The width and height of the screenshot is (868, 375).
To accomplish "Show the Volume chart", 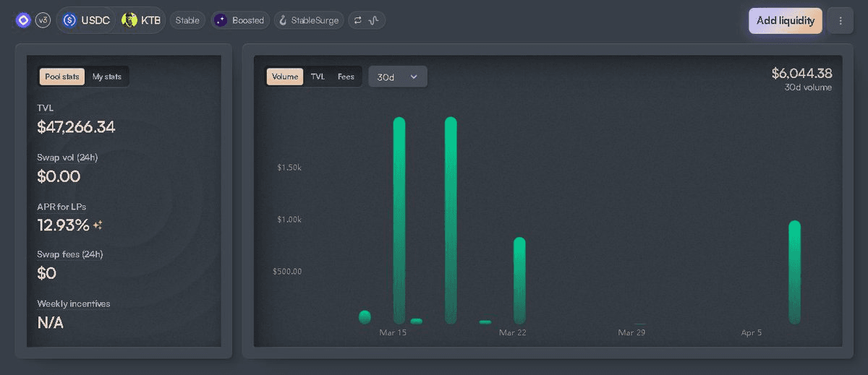I will click(285, 77).
